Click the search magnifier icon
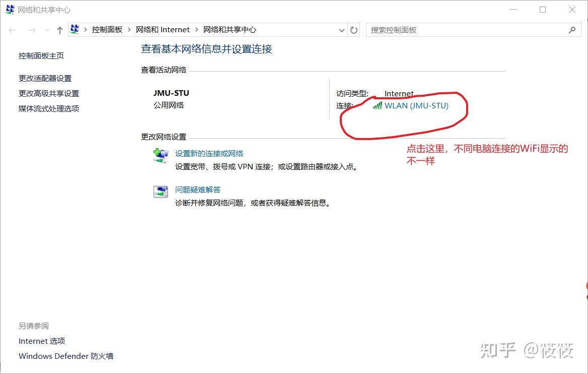 [x=572, y=30]
